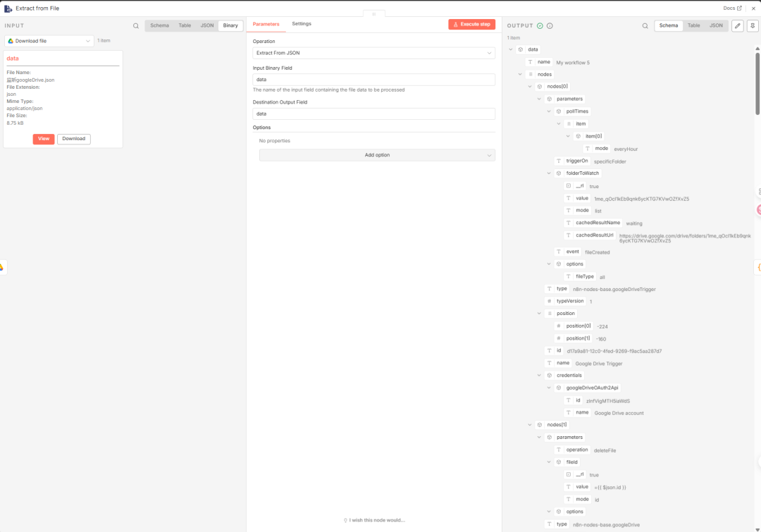Image resolution: width=761 pixels, height=532 pixels.
Task: Click the Extract from File node icon
Action: pyautogui.click(x=8, y=8)
